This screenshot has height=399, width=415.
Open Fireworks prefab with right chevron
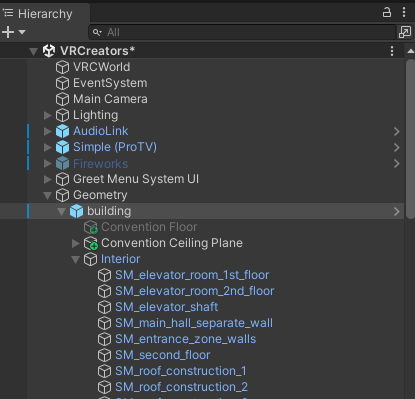(x=397, y=163)
